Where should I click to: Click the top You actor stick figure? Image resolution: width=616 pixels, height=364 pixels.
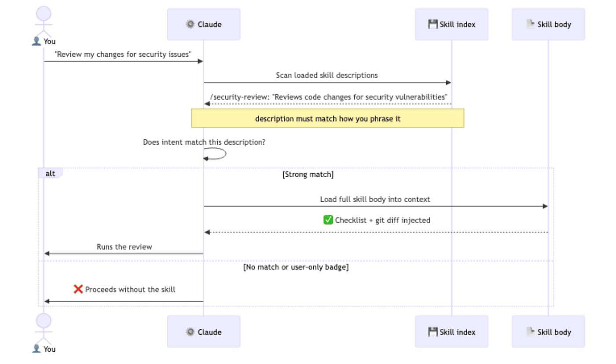(44, 22)
